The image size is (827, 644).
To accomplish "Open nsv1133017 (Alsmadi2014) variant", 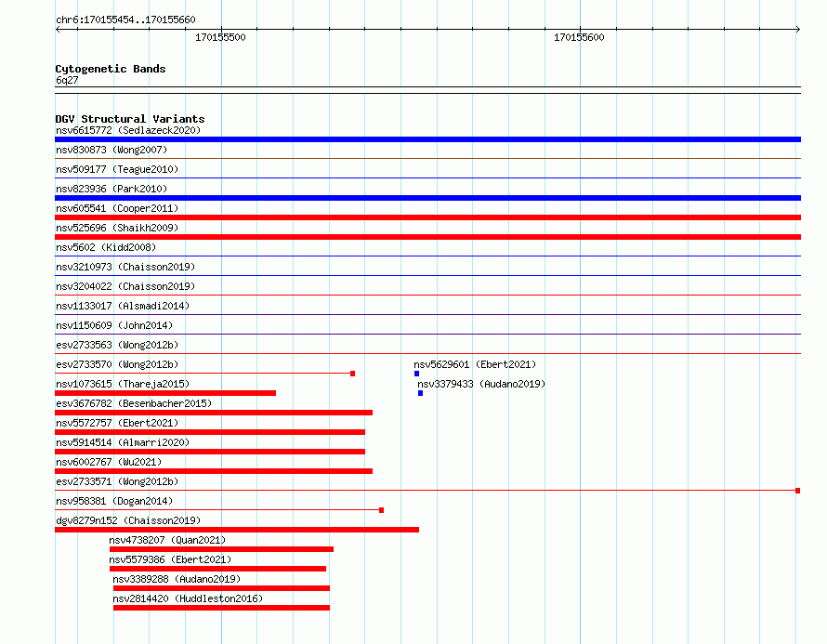I will click(x=123, y=306).
